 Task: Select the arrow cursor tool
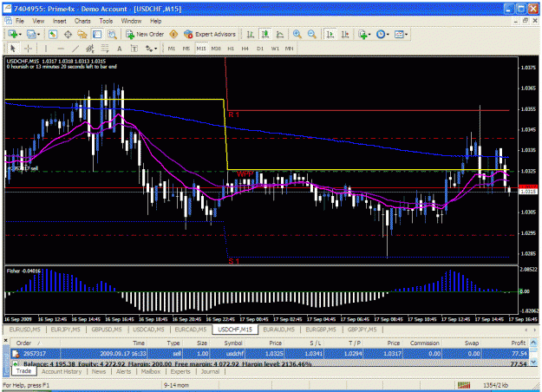13,49
